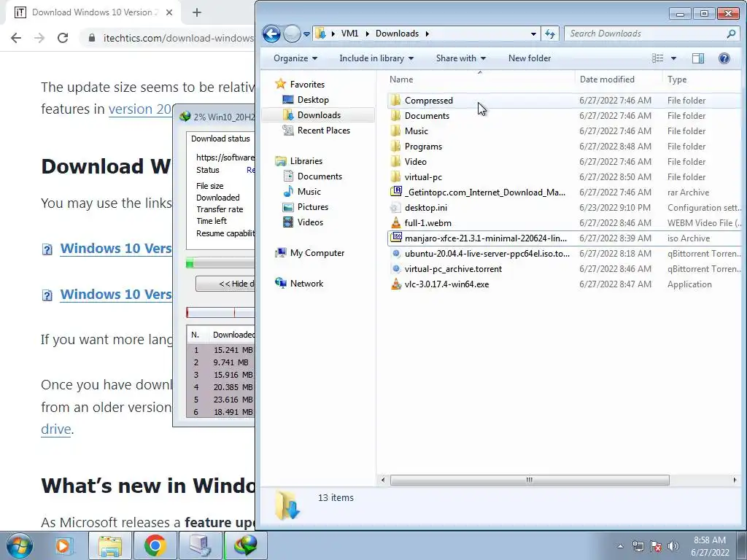Select the full-1.webm VLC file icon
This screenshot has width=747, height=560.
tap(395, 223)
